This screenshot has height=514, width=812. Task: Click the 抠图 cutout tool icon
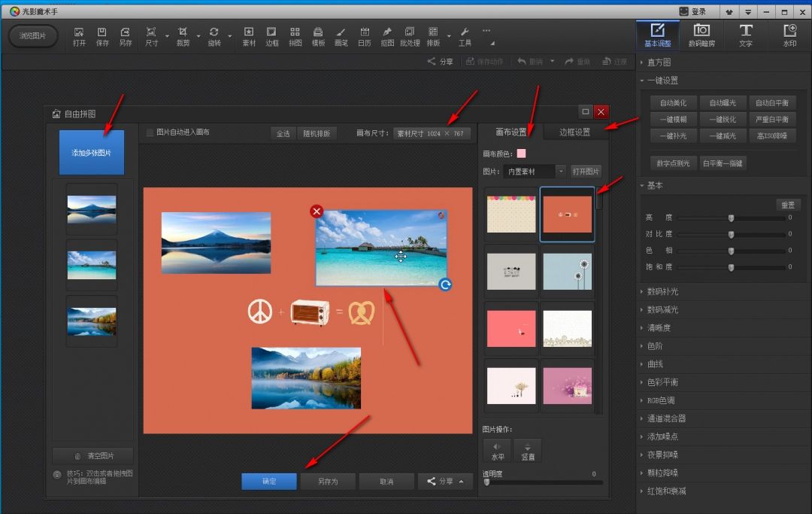click(387, 36)
